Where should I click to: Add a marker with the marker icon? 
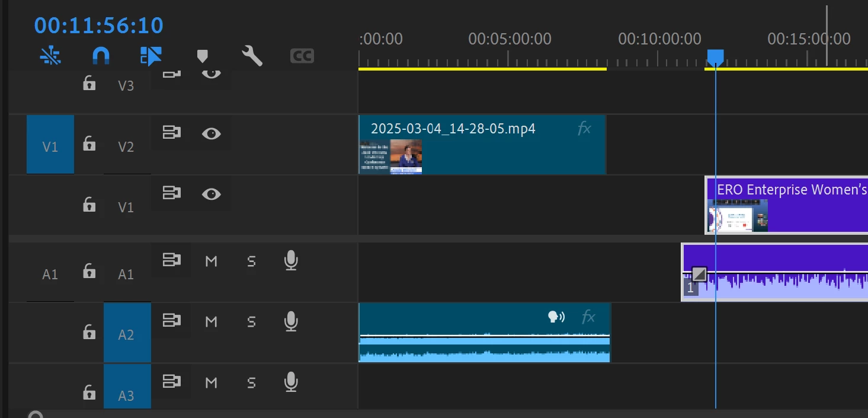[x=202, y=56]
